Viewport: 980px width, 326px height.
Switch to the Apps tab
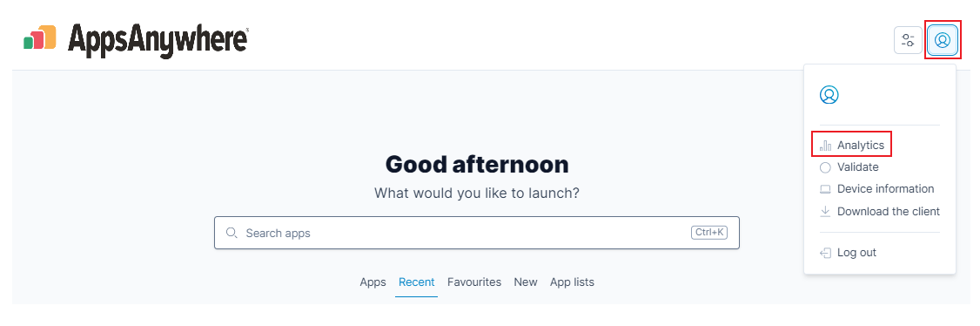[x=373, y=282]
